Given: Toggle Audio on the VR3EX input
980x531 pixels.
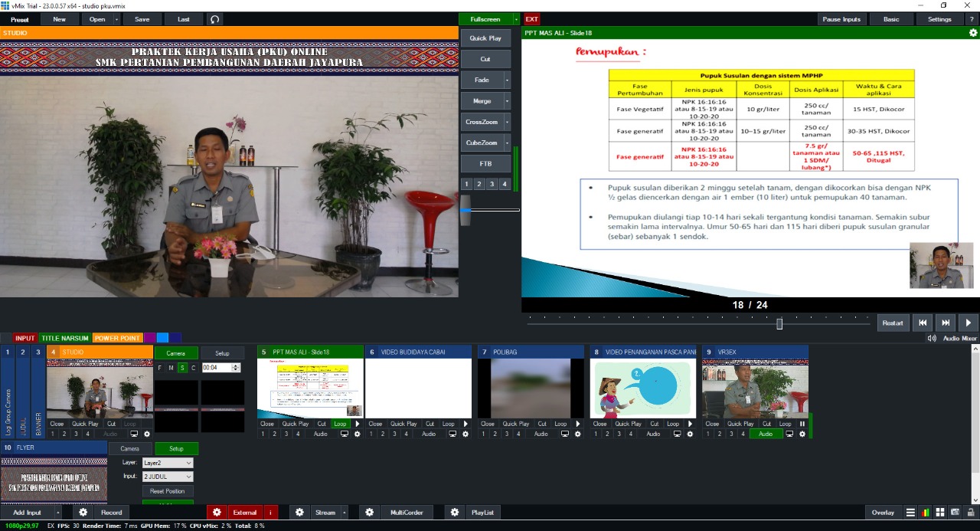Looking at the screenshot, I should click(766, 434).
